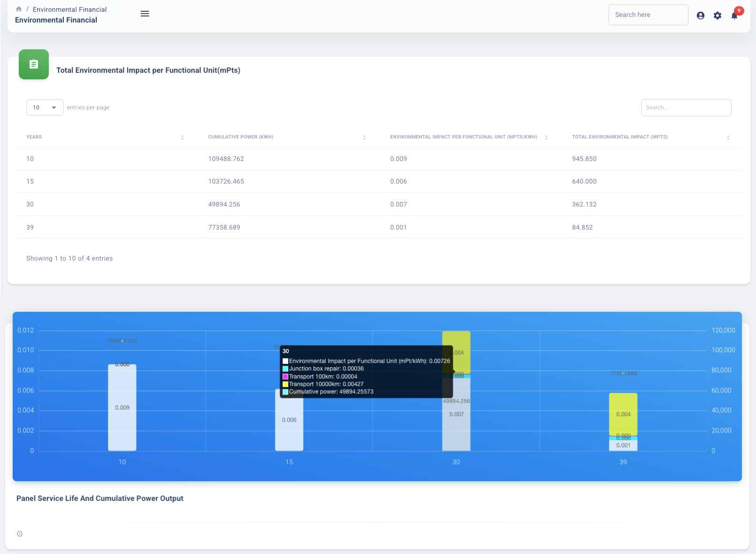This screenshot has height=554, width=756.
Task: Click the CUMULATIVE POWER (KWH) header
Action: (241, 137)
